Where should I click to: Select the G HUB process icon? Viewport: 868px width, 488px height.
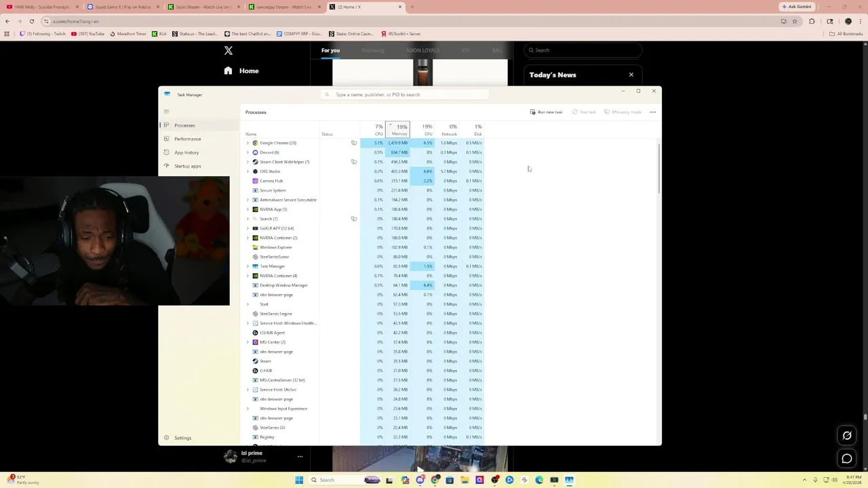tap(255, 371)
